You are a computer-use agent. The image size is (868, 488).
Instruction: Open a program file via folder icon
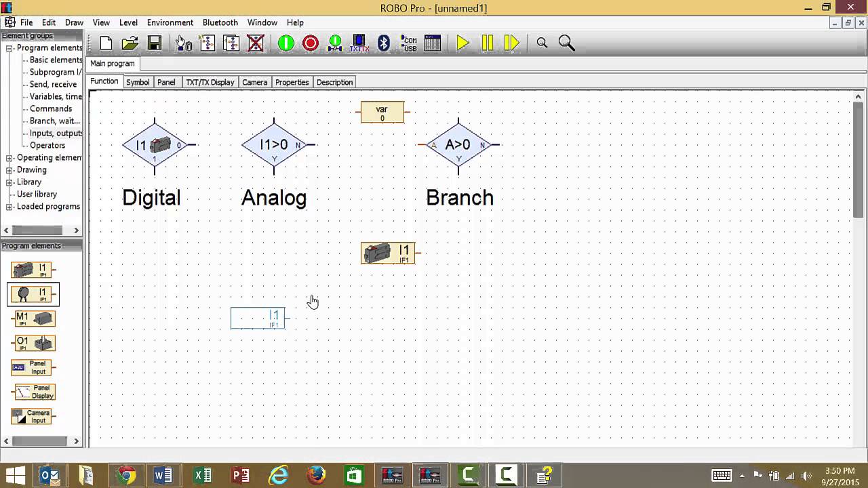tap(130, 43)
